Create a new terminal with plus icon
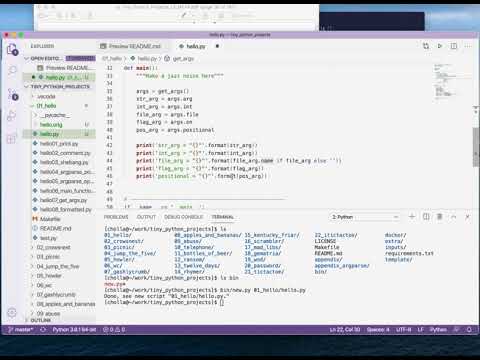This screenshot has width=480, height=360. tap(412, 217)
